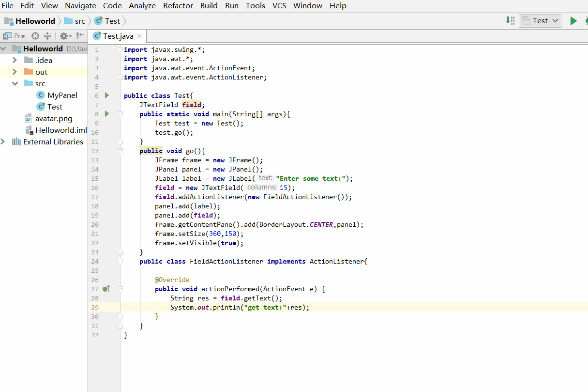Collapse the src folder in project tree
Screen dimensions: 588x392
point(15,83)
